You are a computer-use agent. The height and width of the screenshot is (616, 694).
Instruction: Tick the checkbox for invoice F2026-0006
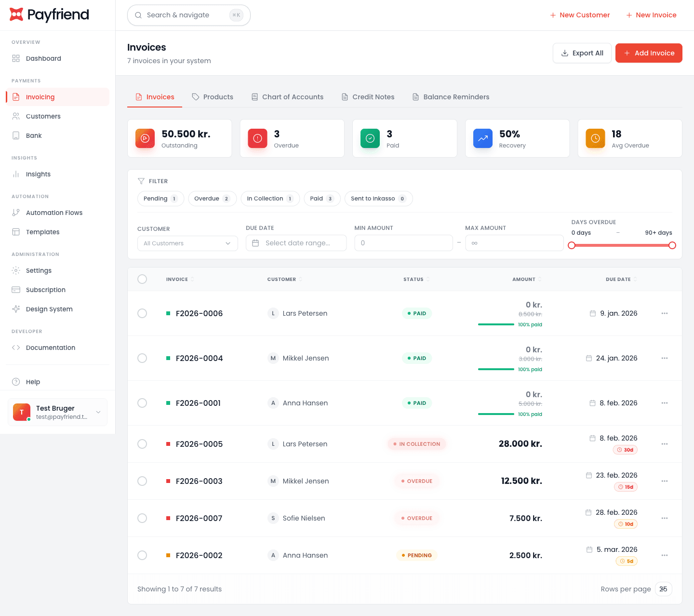142,313
